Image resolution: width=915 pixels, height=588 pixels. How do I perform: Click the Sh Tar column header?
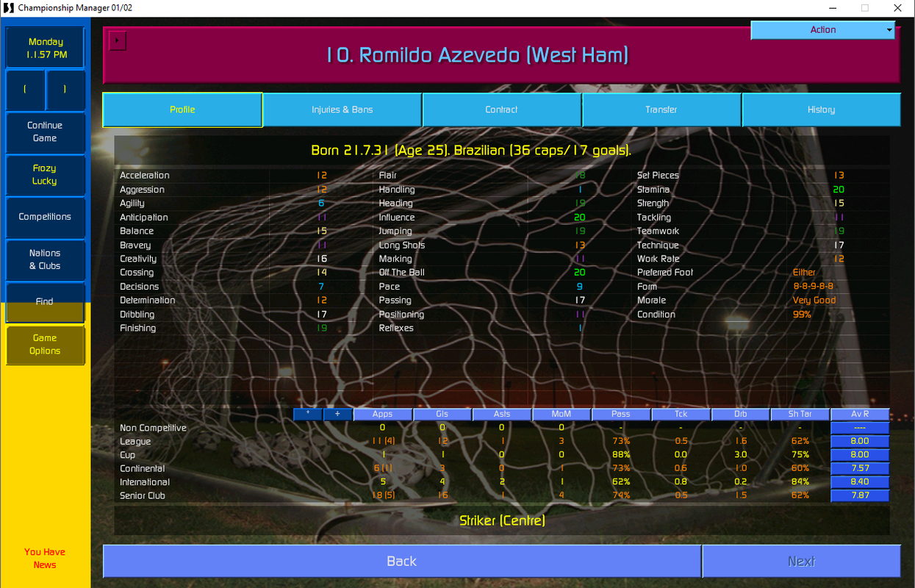(x=800, y=414)
